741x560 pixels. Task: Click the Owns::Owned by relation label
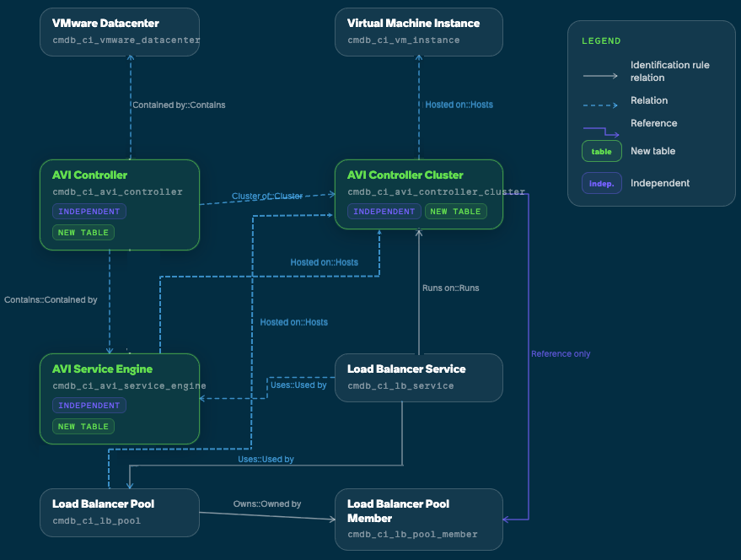[267, 503]
